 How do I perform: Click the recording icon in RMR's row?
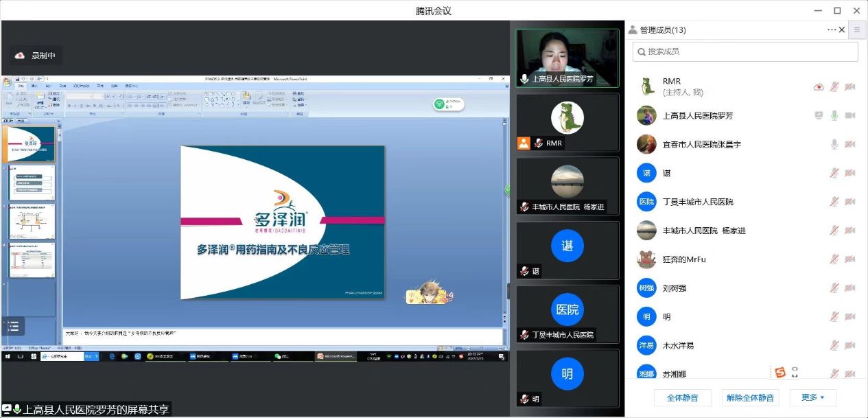819,87
